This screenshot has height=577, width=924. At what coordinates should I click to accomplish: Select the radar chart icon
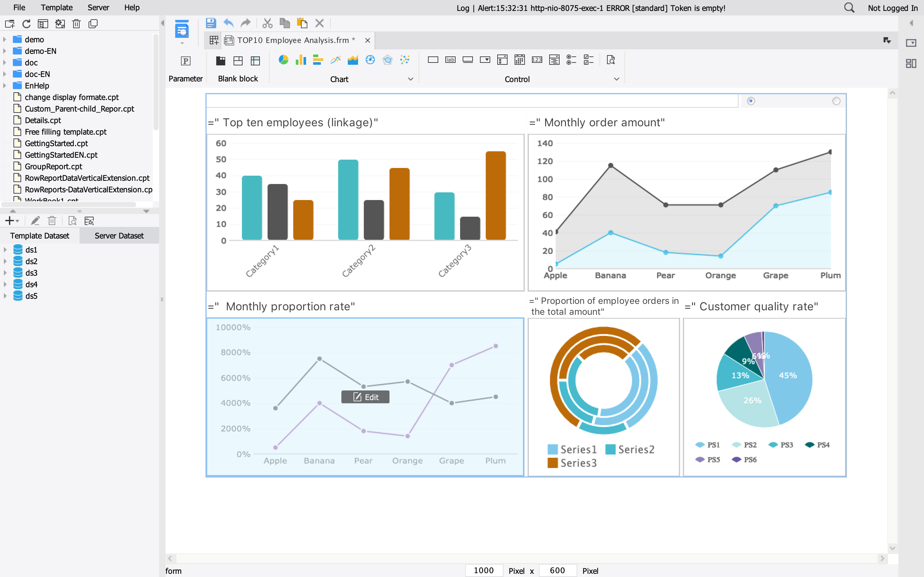(388, 60)
